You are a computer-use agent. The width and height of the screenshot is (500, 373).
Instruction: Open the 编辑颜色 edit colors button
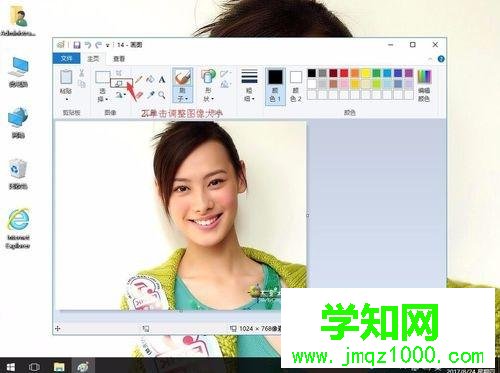424,86
